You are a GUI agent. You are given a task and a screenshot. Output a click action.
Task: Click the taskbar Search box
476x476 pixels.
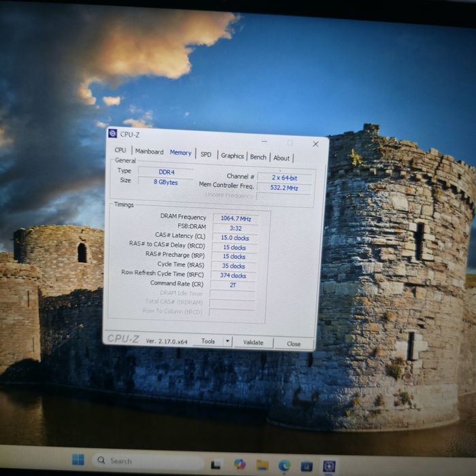[x=148, y=461]
